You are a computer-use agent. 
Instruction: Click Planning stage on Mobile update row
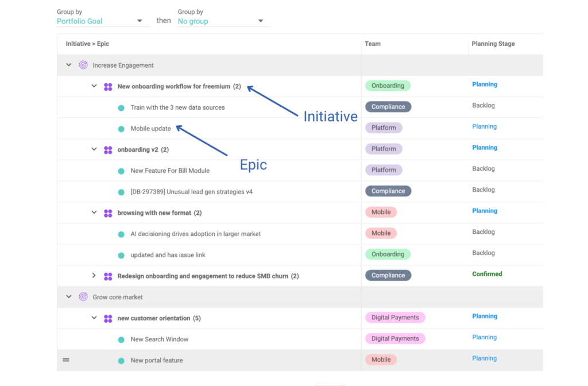[484, 126]
